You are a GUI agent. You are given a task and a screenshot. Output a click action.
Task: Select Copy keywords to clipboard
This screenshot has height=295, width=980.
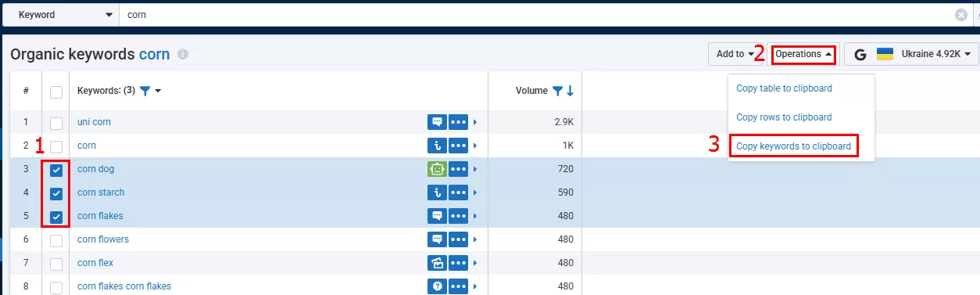793,146
